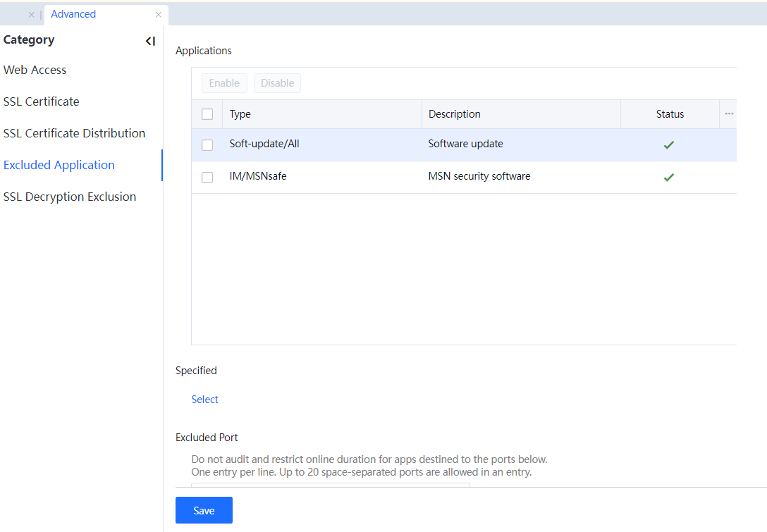This screenshot has height=532, width=767.
Task: Open SSL Certificate category
Action: (x=42, y=101)
